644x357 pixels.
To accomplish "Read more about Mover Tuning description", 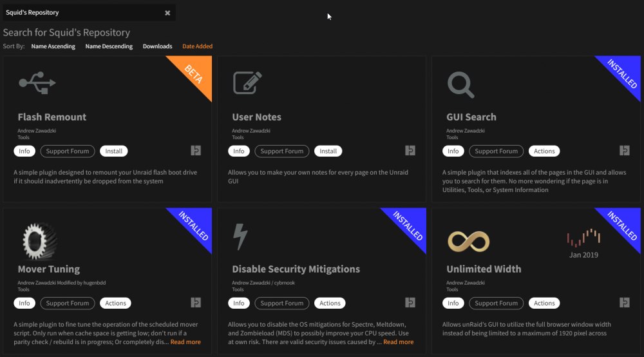I will point(185,342).
